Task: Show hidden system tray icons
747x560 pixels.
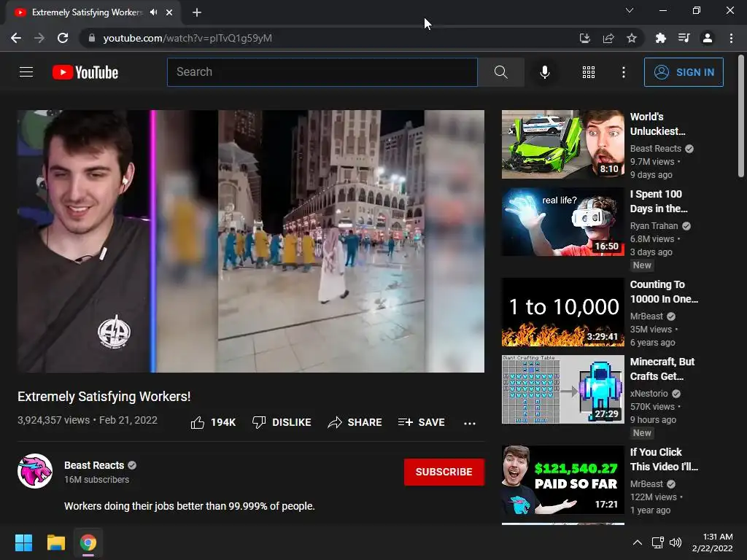Action: 637,542
